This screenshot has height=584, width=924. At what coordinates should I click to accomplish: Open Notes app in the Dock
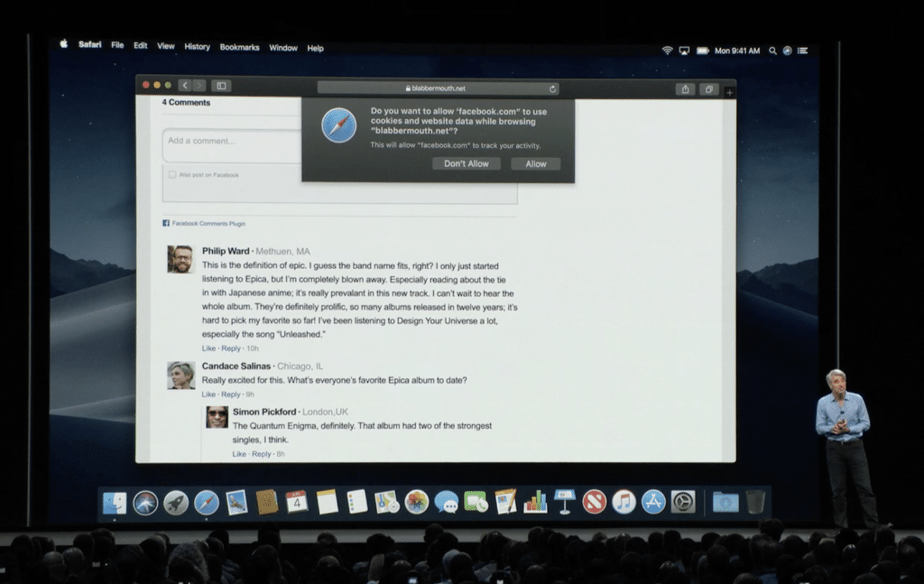[x=327, y=502]
